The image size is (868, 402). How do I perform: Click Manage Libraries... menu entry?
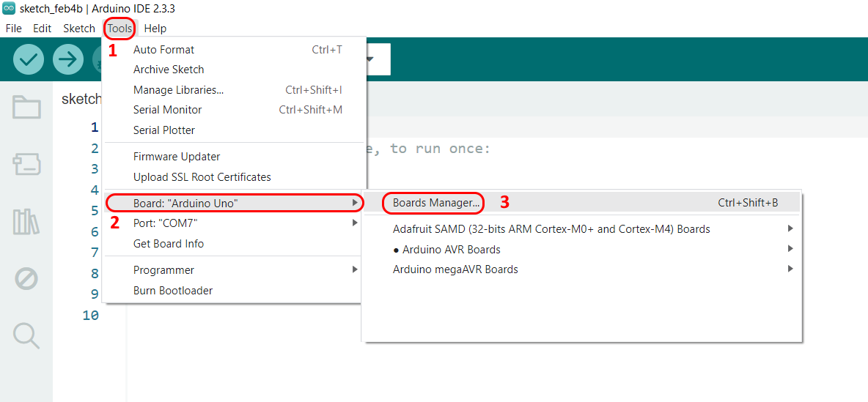(x=178, y=90)
